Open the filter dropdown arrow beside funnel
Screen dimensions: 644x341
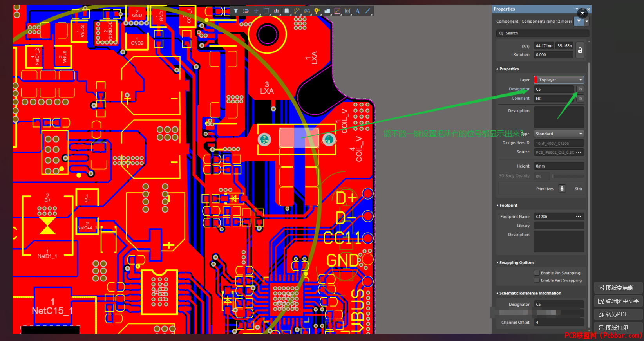(x=586, y=22)
